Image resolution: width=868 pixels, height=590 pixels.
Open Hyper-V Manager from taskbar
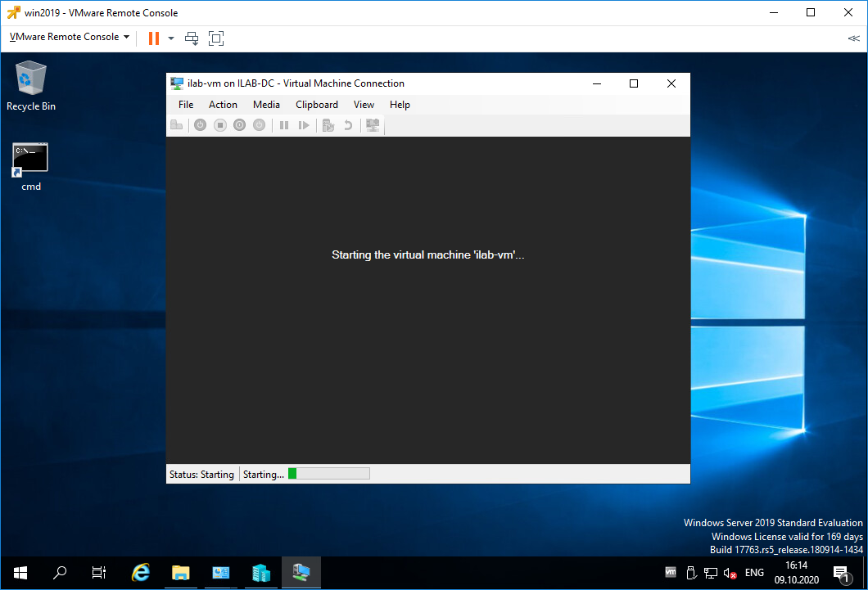coord(260,573)
